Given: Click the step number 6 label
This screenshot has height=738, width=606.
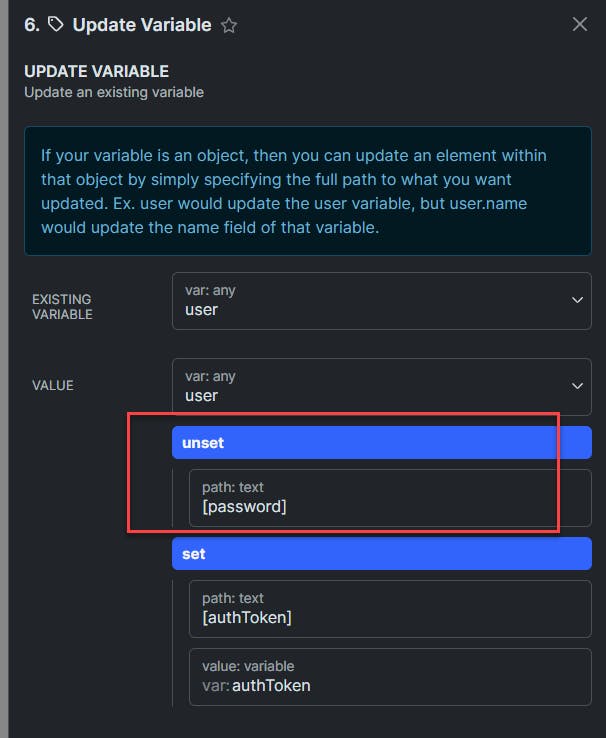Looking at the screenshot, I should [x=31, y=25].
